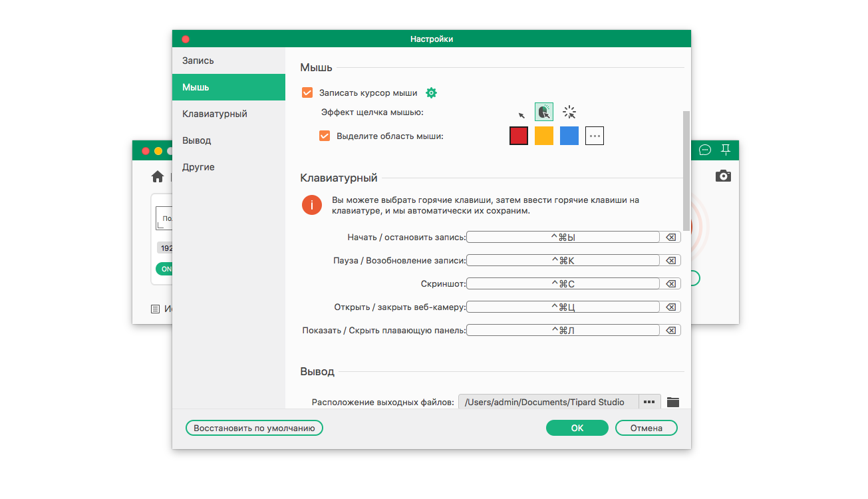Switch to the Клавиатурный section
Image resolution: width=868 pixels, height=499 pixels.
click(x=215, y=114)
